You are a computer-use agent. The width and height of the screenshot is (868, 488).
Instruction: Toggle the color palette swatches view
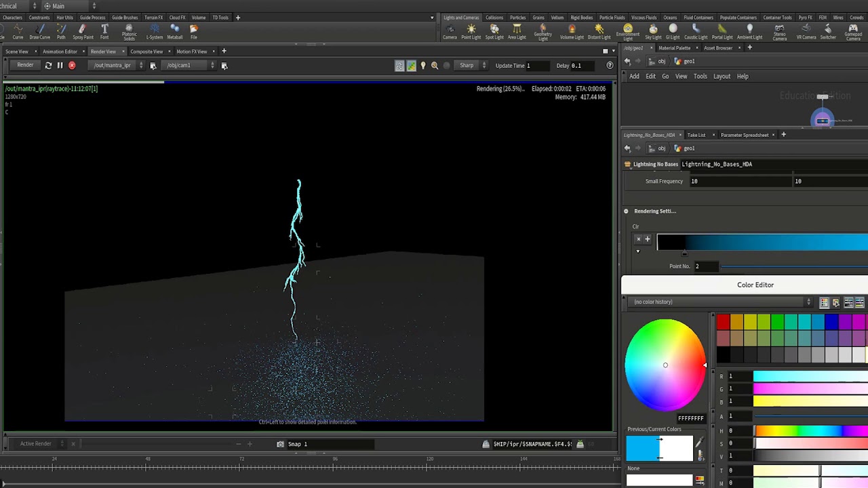coord(824,302)
